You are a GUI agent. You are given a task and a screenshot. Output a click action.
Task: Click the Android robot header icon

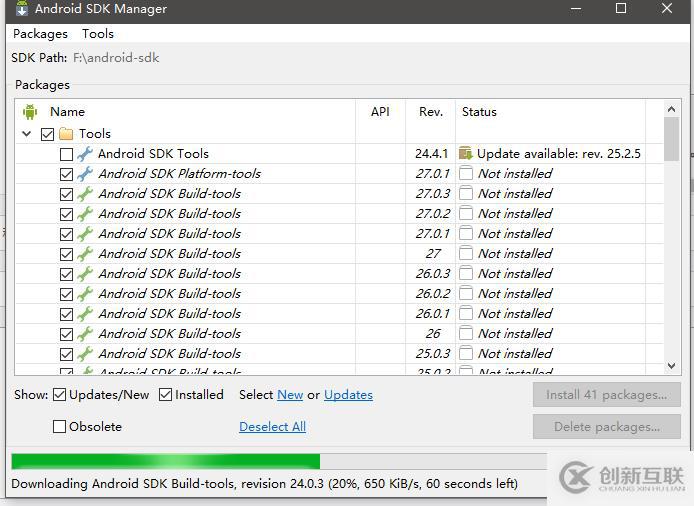click(30, 112)
